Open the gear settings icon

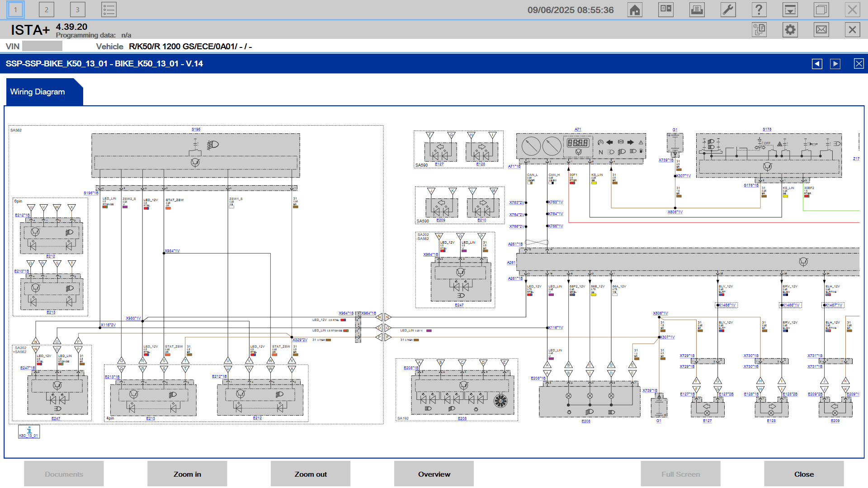pyautogui.click(x=790, y=30)
